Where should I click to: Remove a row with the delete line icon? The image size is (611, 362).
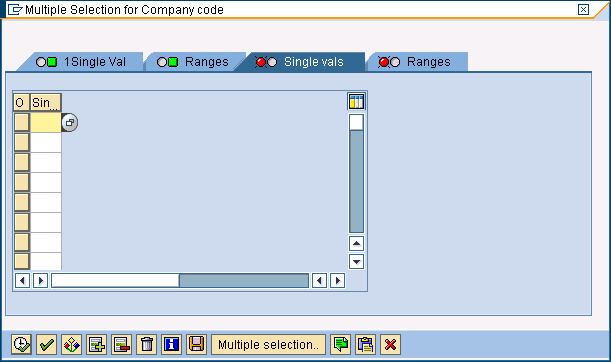coord(121,344)
